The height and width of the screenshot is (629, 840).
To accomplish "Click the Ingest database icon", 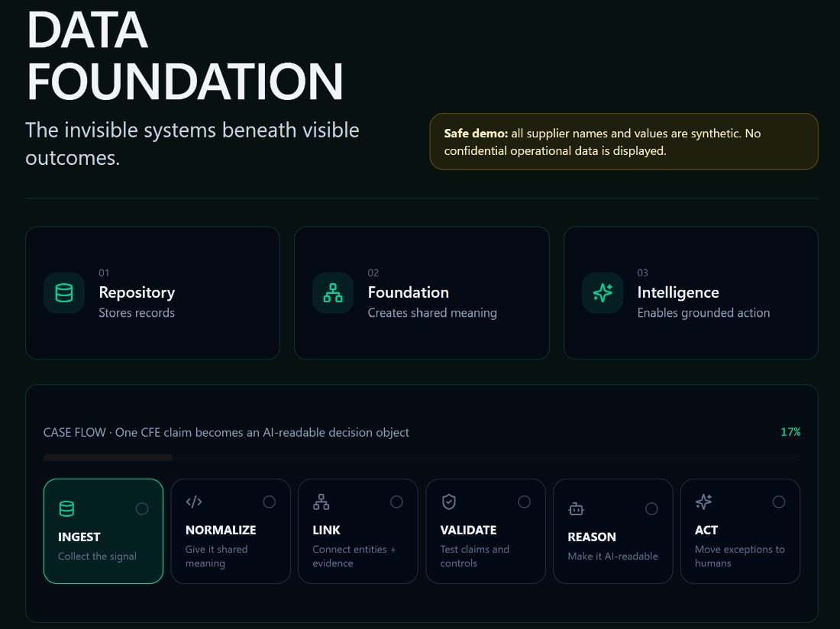I will point(66,508).
